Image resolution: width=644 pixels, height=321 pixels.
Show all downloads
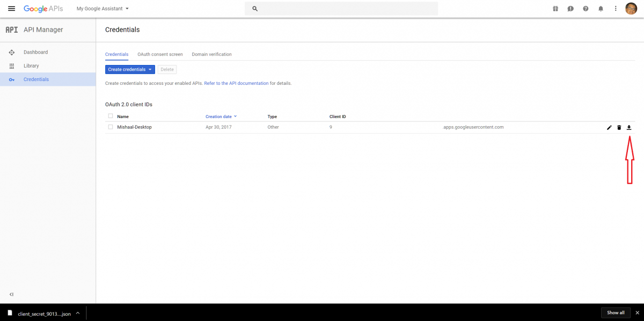615,312
